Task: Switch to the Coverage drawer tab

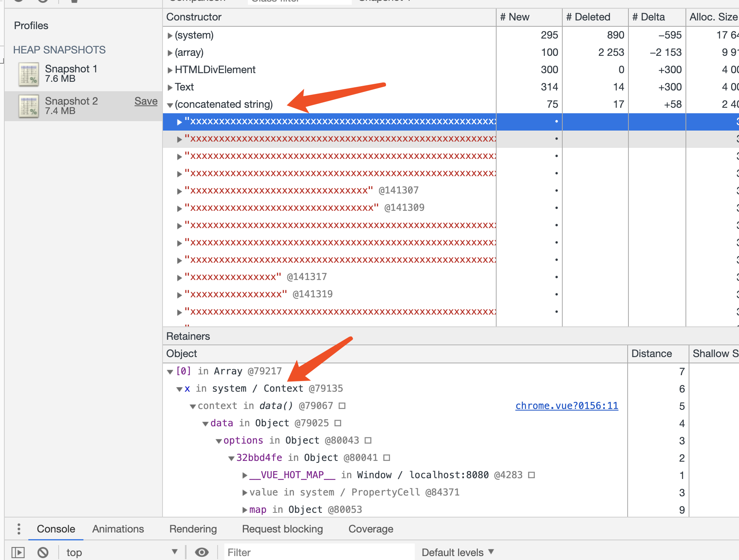Action: point(371,529)
